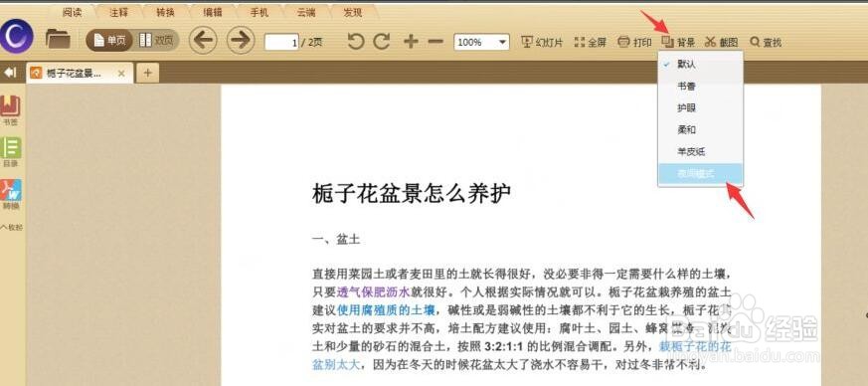Switch to 单页 single page view
Image resolution: width=868 pixels, height=386 pixels.
109,41
